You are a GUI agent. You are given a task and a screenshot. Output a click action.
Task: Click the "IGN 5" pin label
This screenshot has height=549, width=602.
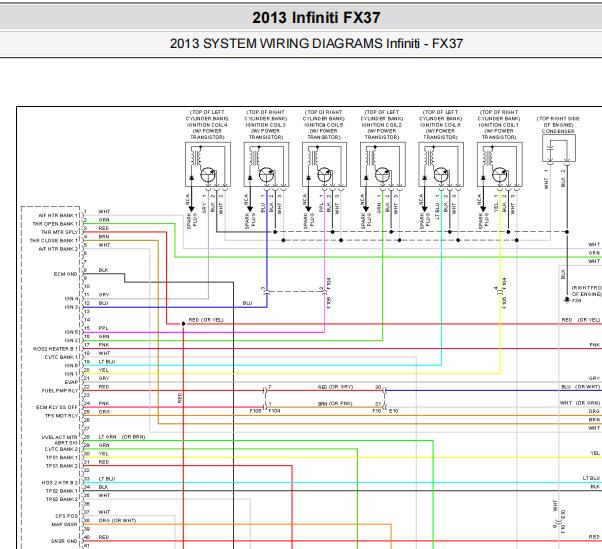click(x=71, y=332)
